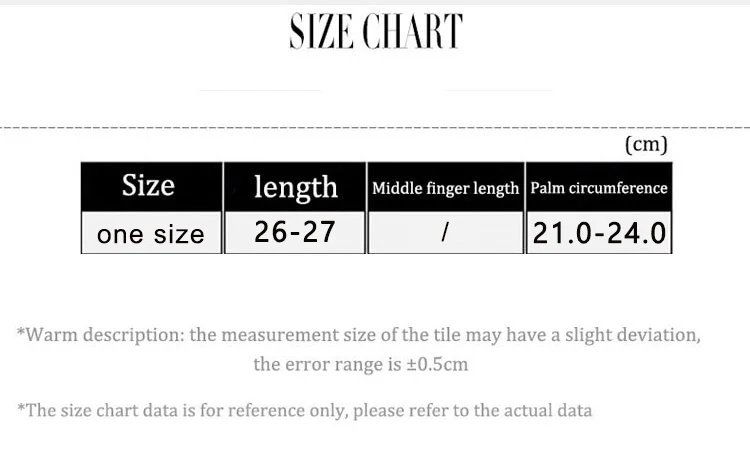Click the word CHART in title

tap(413, 32)
